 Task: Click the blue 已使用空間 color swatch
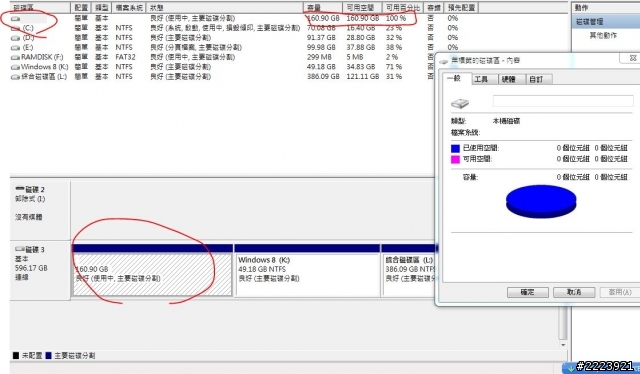pyautogui.click(x=455, y=148)
